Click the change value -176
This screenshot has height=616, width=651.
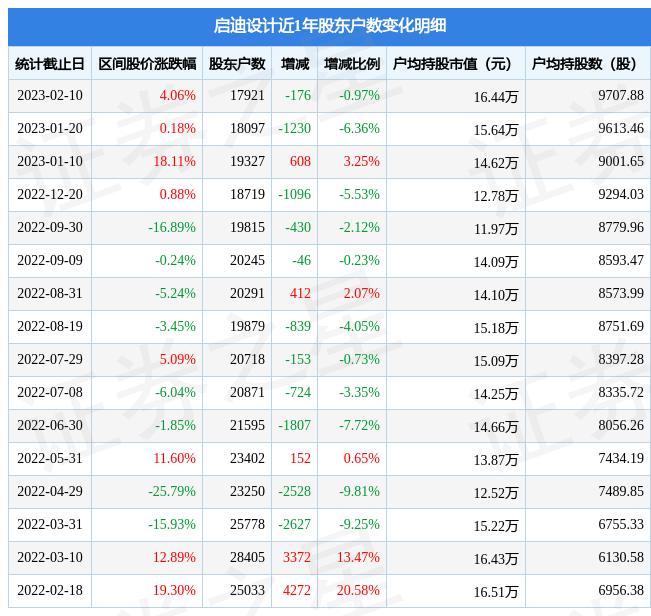(298, 95)
